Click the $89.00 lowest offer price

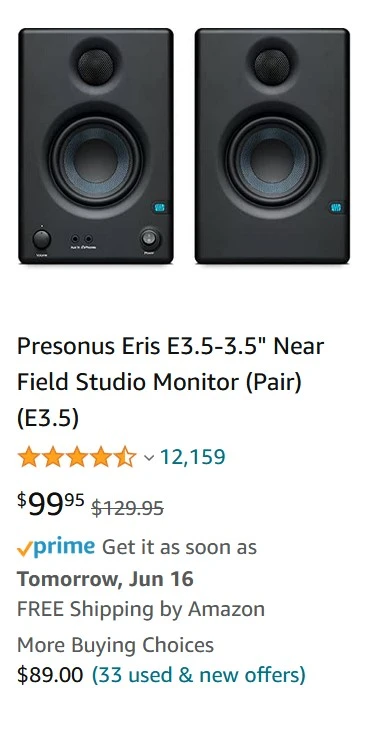click(50, 675)
